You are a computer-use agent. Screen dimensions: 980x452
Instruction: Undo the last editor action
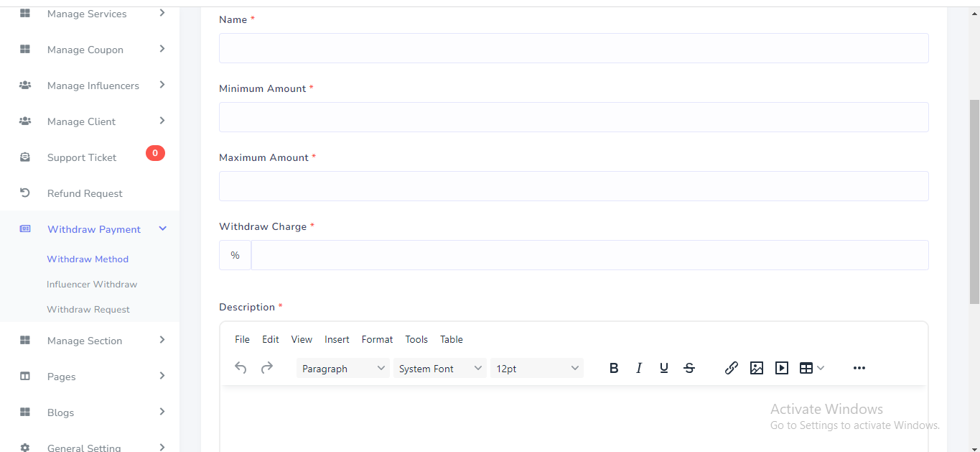click(x=241, y=369)
